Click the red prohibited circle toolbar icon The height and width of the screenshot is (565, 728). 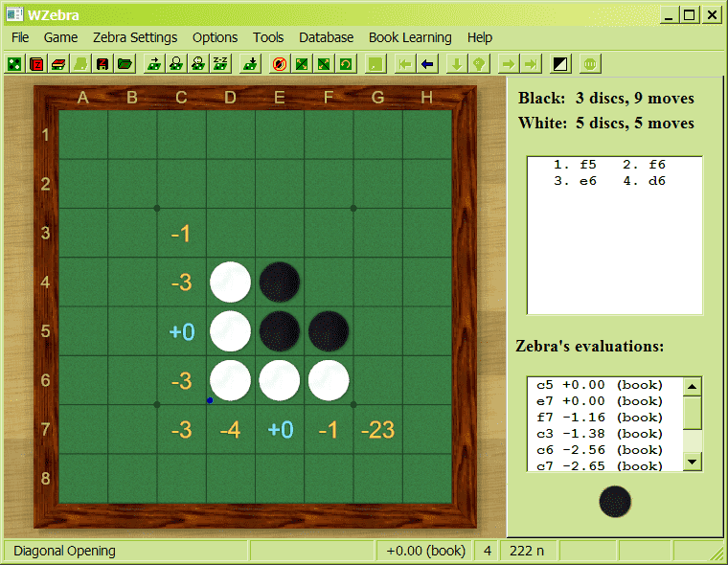click(280, 64)
